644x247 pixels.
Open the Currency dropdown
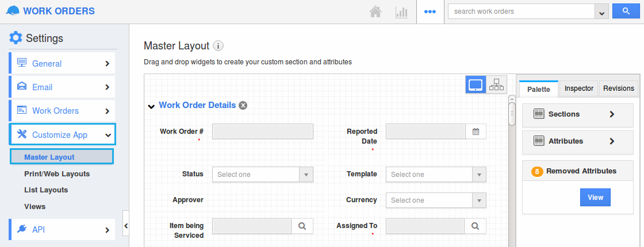click(x=436, y=200)
